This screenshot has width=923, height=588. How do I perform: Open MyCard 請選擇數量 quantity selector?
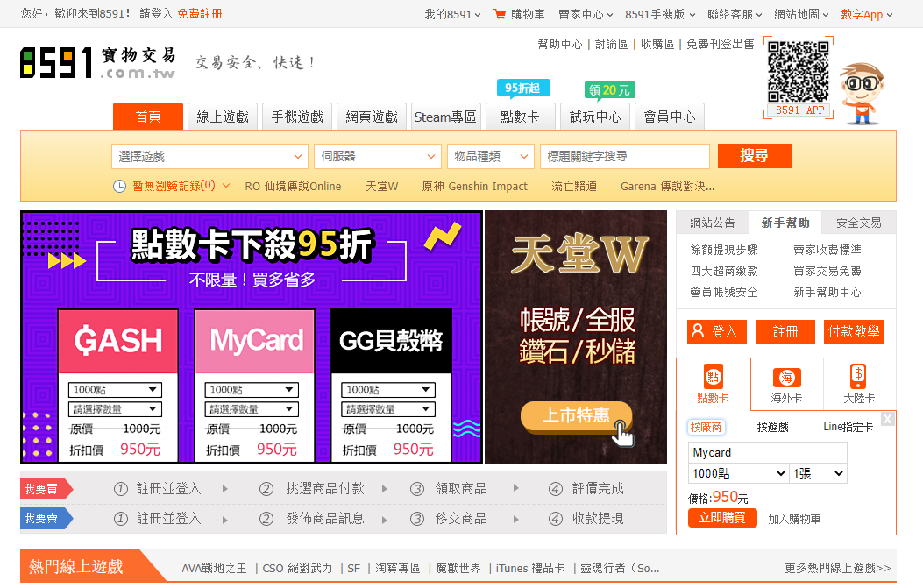click(252, 409)
